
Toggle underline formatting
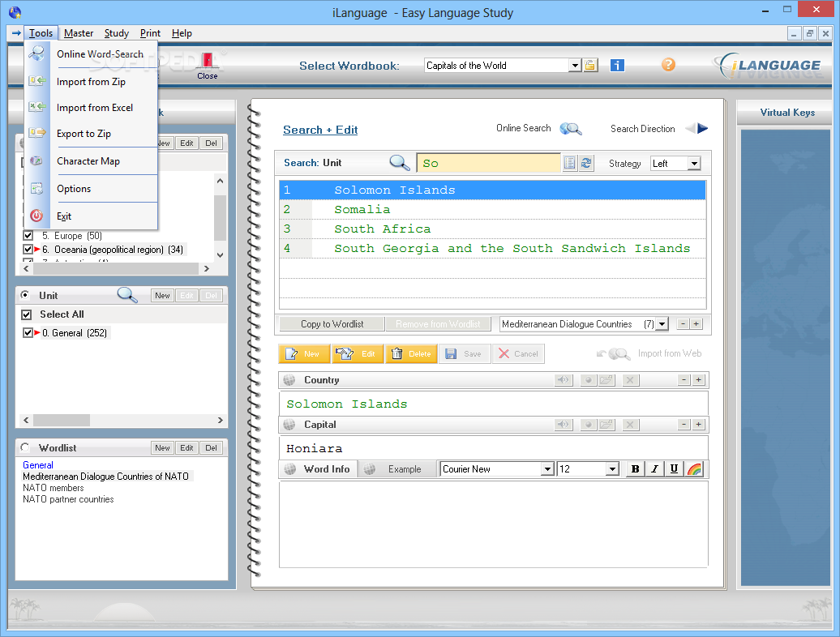674,469
